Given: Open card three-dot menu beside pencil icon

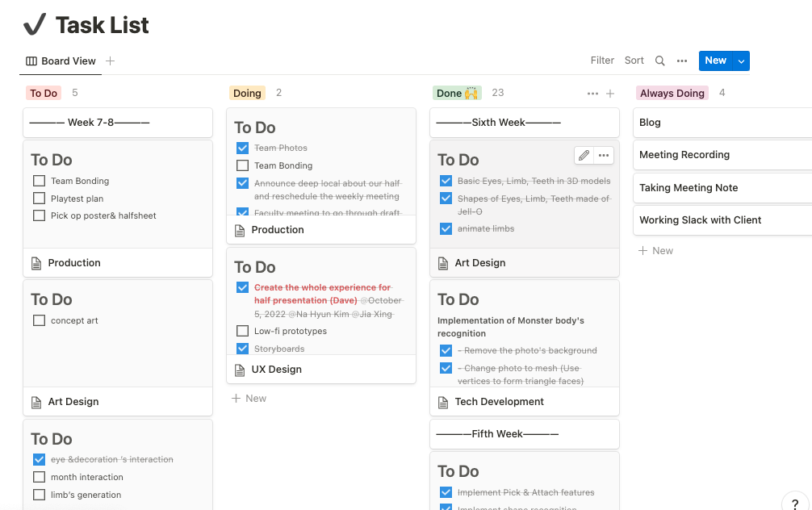Looking at the screenshot, I should pos(604,155).
